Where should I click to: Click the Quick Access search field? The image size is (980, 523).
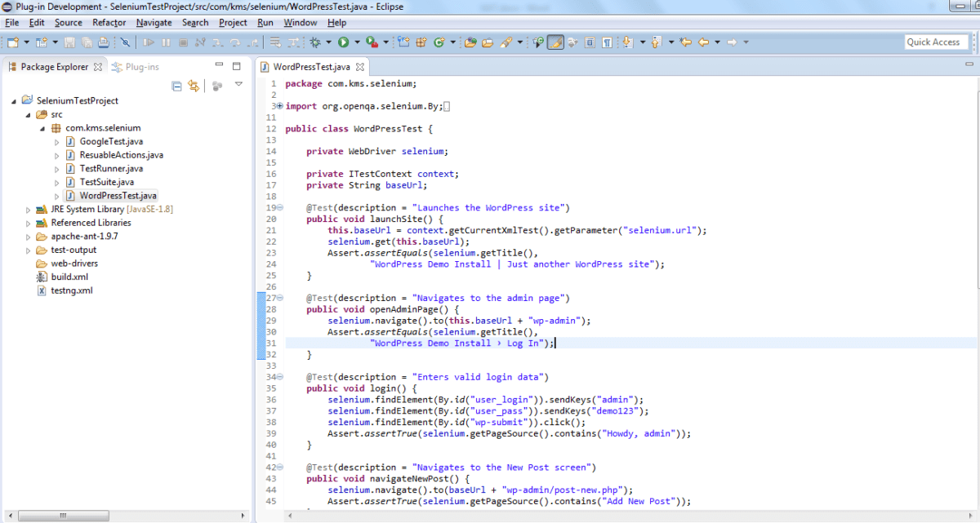point(936,42)
